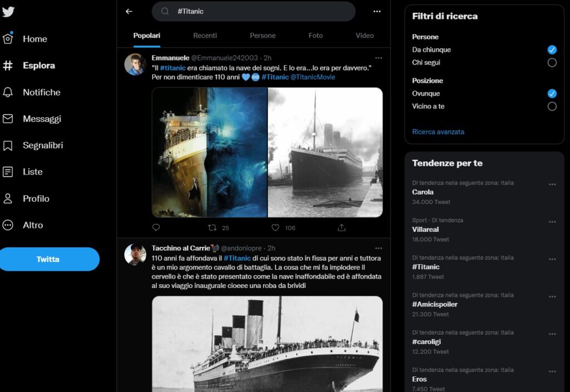Open Notifiche bell in sidebar
Screen dimensions: 570x392
[x=31, y=92]
